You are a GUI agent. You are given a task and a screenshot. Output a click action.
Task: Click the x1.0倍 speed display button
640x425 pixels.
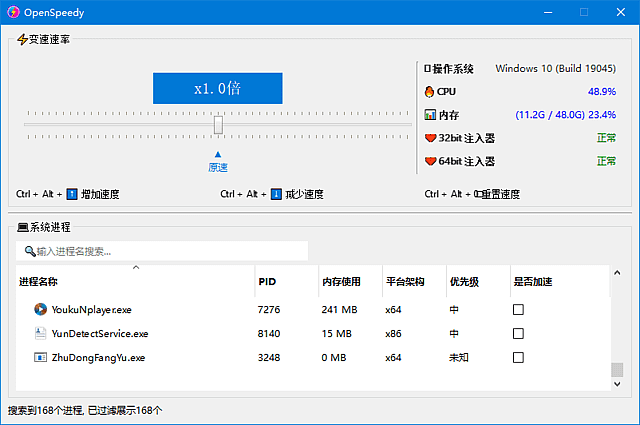click(x=217, y=88)
